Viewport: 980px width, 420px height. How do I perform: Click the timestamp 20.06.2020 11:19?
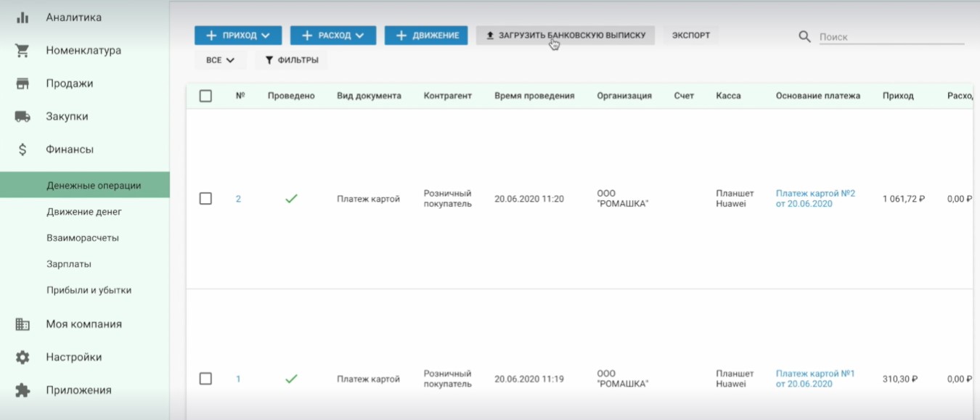(529, 379)
